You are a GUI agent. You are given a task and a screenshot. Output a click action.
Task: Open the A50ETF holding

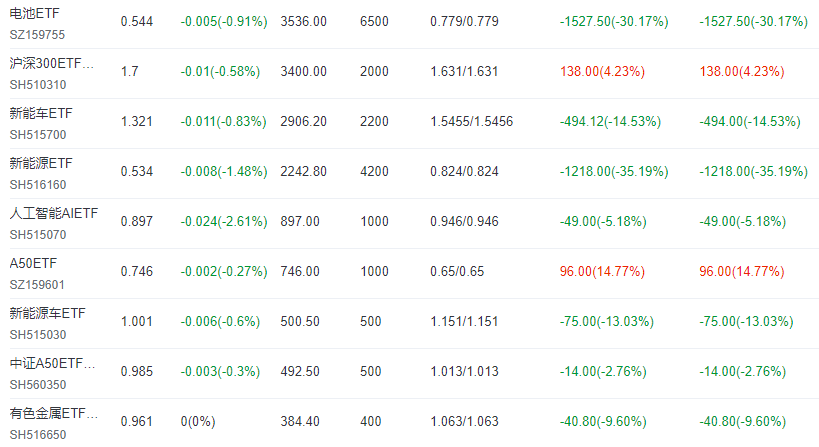33,263
